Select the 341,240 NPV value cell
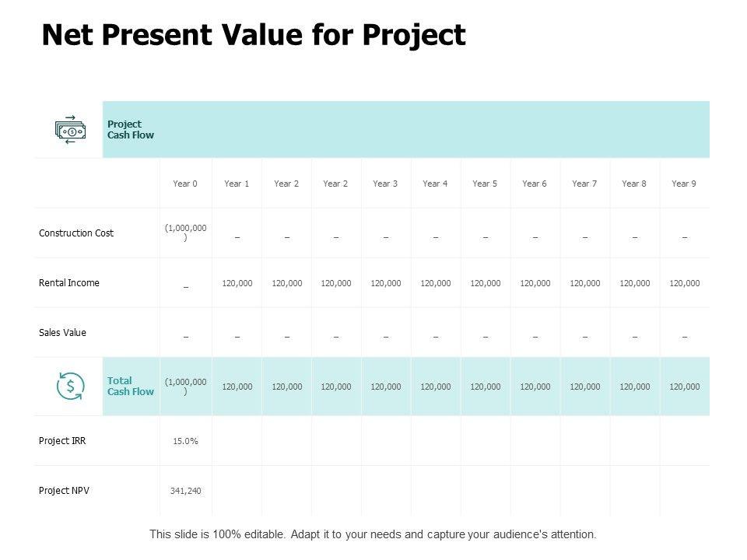Viewport: 747px width, 560px height. (x=185, y=491)
